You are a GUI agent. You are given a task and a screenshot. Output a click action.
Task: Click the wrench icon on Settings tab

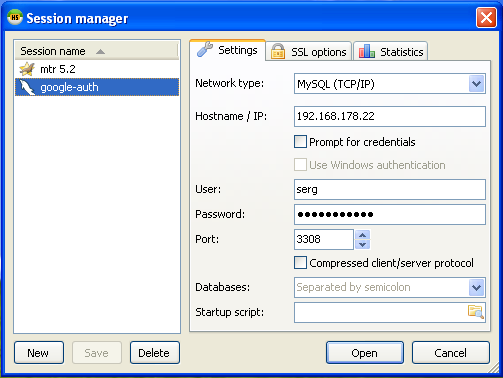point(204,50)
